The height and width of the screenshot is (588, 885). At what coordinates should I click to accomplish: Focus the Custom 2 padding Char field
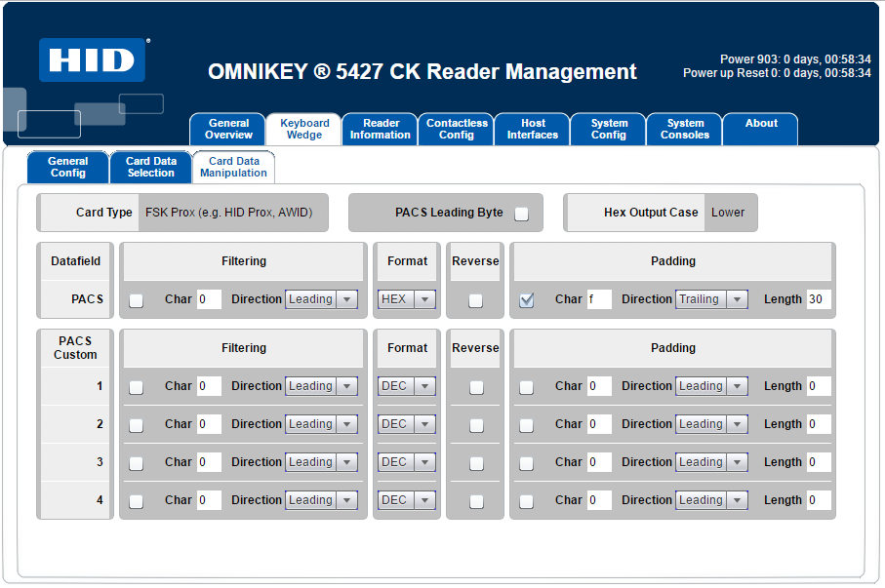(599, 424)
